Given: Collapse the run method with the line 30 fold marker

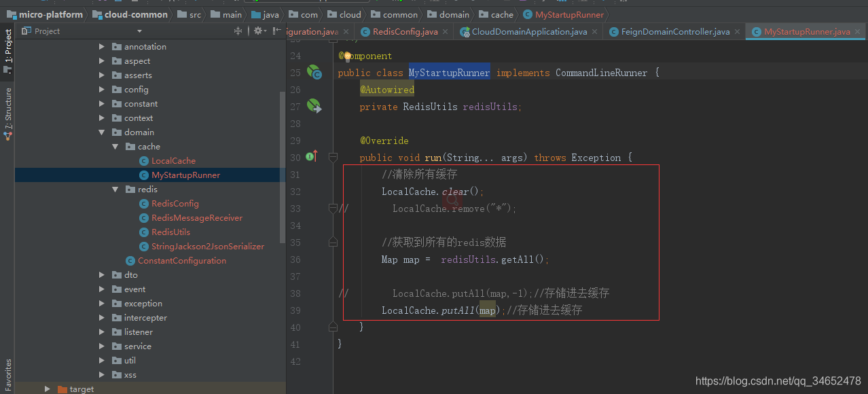Looking at the screenshot, I should 333,157.
